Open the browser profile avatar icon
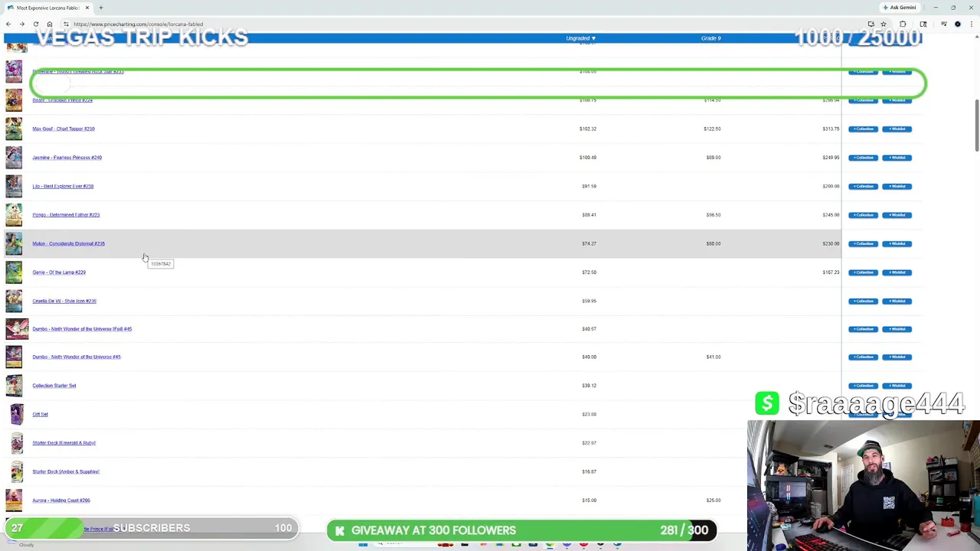Viewport: 980px width, 551px height. pyautogui.click(x=957, y=24)
